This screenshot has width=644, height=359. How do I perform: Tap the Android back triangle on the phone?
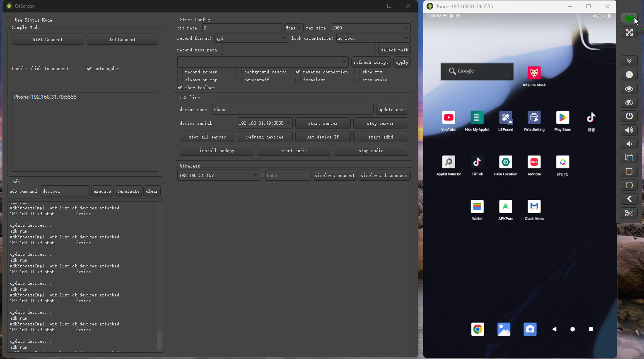(554, 329)
